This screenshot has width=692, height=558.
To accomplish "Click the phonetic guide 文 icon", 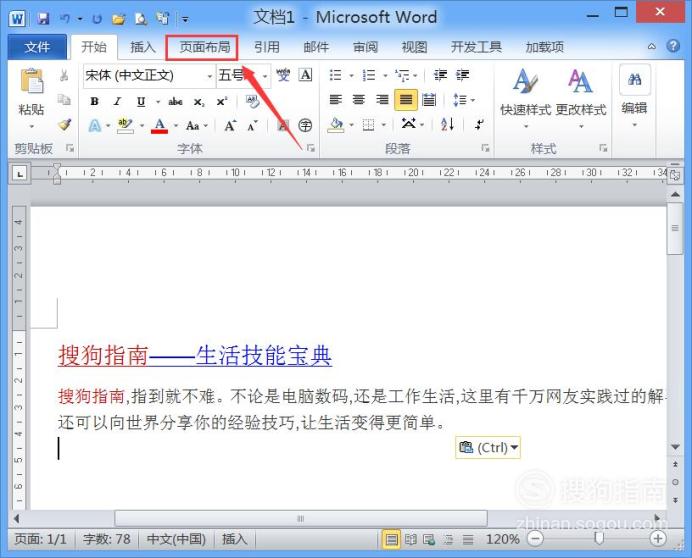I will [x=283, y=75].
